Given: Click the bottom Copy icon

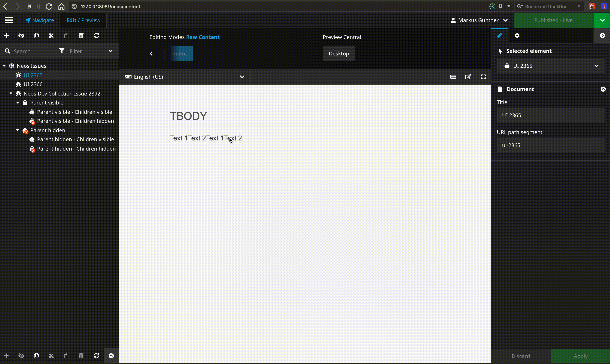Looking at the screenshot, I should click(36, 356).
